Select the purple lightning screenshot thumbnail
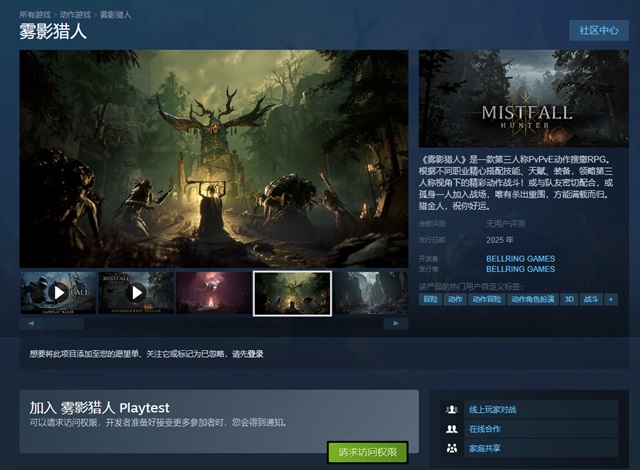640x470 pixels. pyautogui.click(x=214, y=293)
